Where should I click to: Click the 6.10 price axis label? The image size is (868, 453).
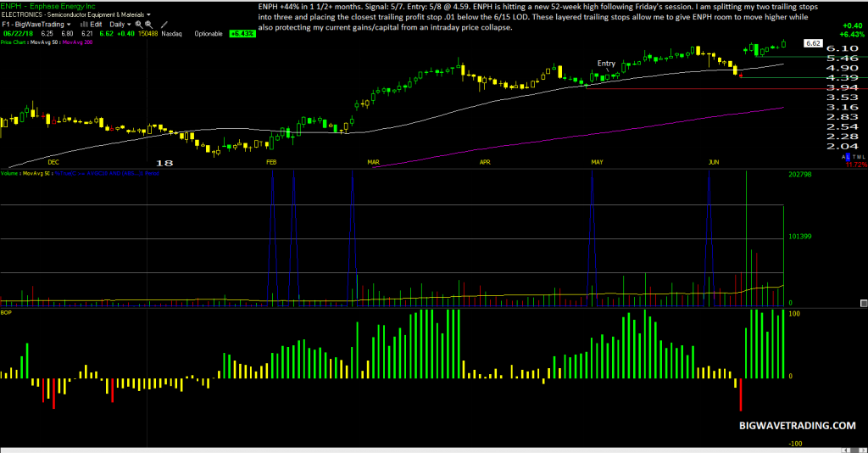click(x=842, y=48)
